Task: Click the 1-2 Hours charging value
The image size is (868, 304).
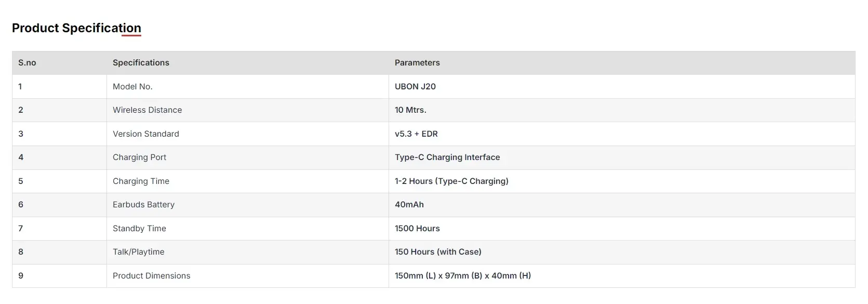Action: 451,181
